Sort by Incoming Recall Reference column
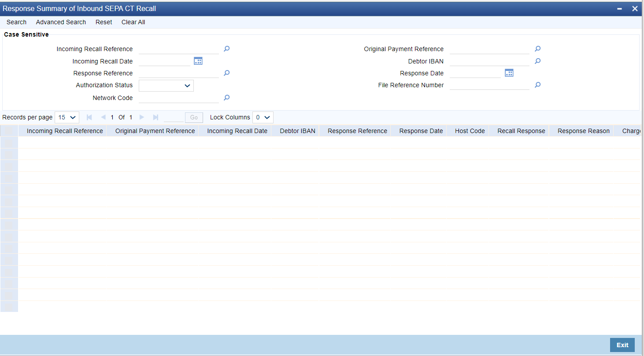 tap(65, 131)
